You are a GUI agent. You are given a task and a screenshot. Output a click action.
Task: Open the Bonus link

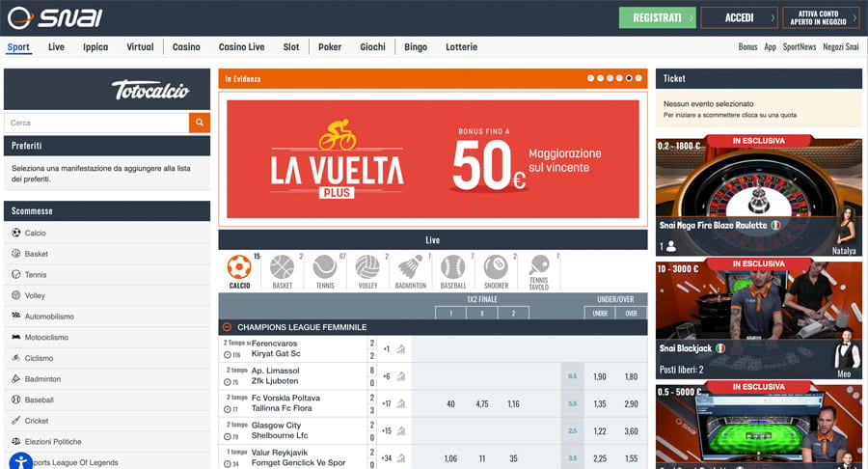[747, 47]
